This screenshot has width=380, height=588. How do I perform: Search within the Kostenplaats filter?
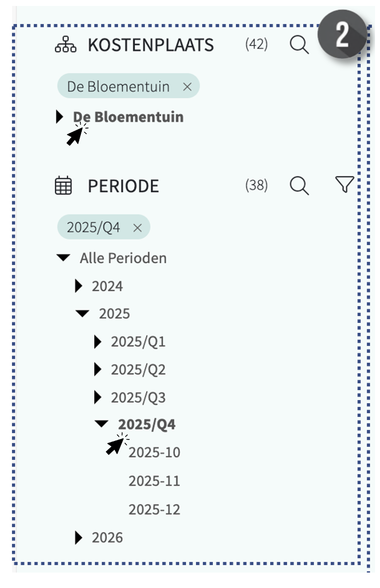299,45
